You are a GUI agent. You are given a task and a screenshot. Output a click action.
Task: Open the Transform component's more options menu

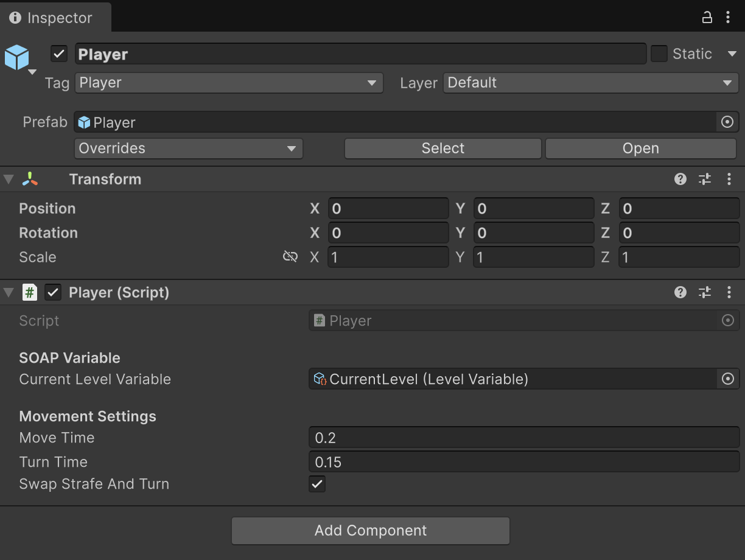coord(729,179)
